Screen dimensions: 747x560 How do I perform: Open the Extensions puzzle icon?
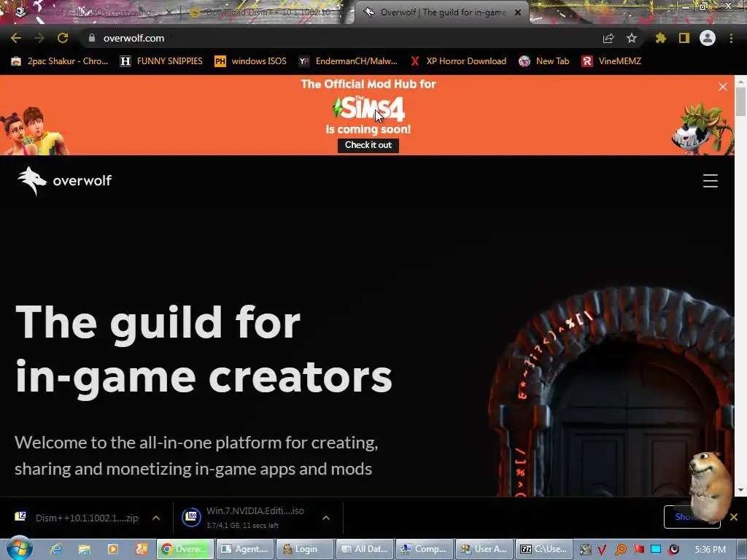pos(660,38)
